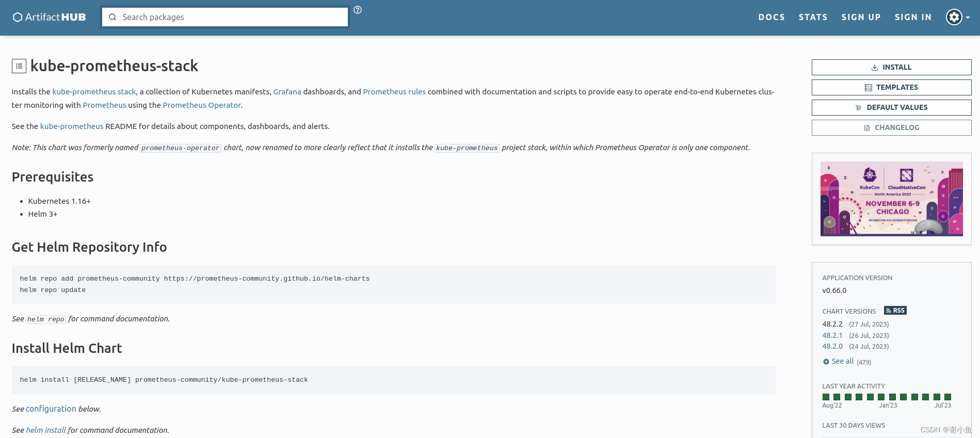This screenshot has height=438, width=980.
Task: Select chart version 48.2.1
Action: [x=832, y=335]
